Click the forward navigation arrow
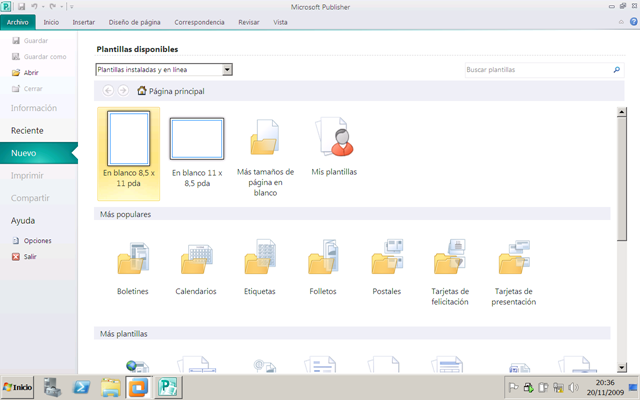The image size is (640, 400). 123,90
